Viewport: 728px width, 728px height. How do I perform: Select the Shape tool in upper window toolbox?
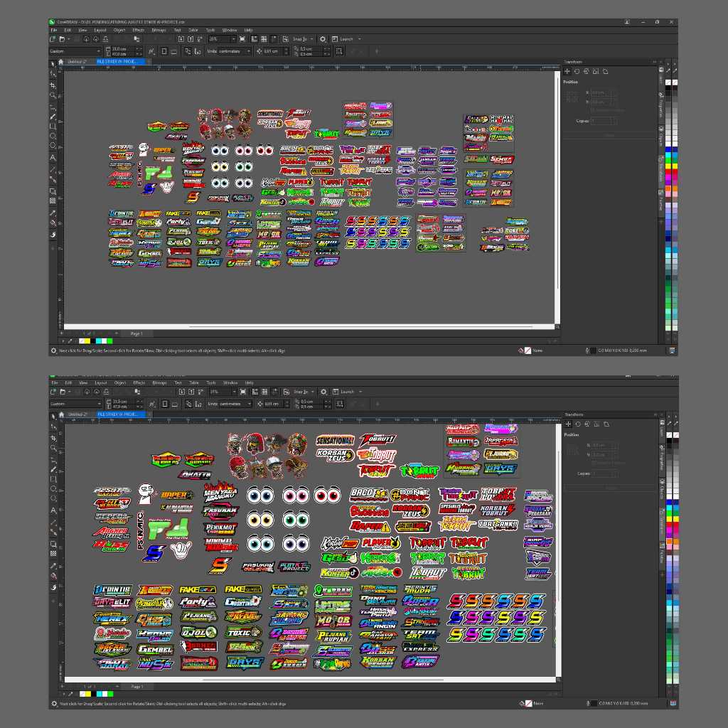[x=53, y=74]
